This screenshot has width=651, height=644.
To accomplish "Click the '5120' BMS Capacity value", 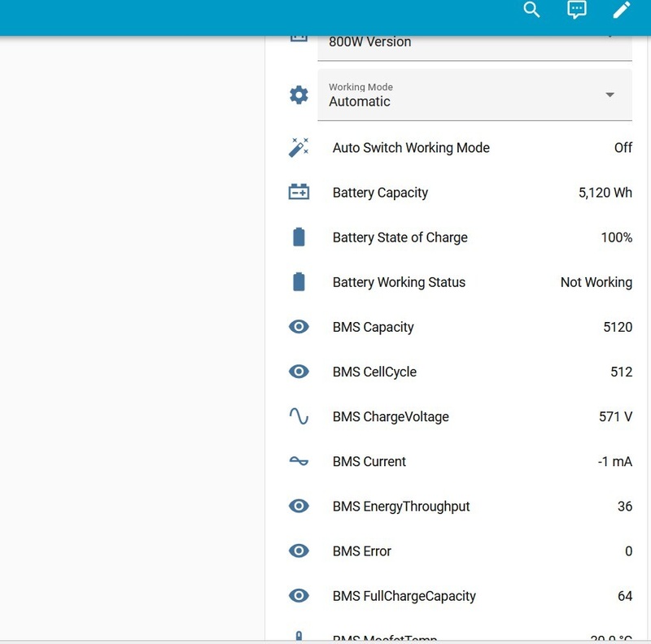I will 618,327.
